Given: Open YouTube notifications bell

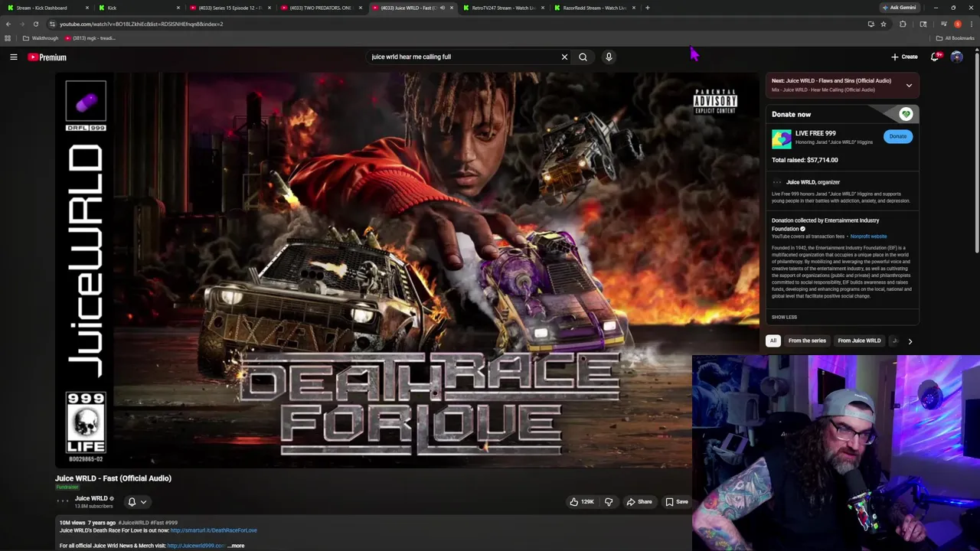Looking at the screenshot, I should [935, 57].
